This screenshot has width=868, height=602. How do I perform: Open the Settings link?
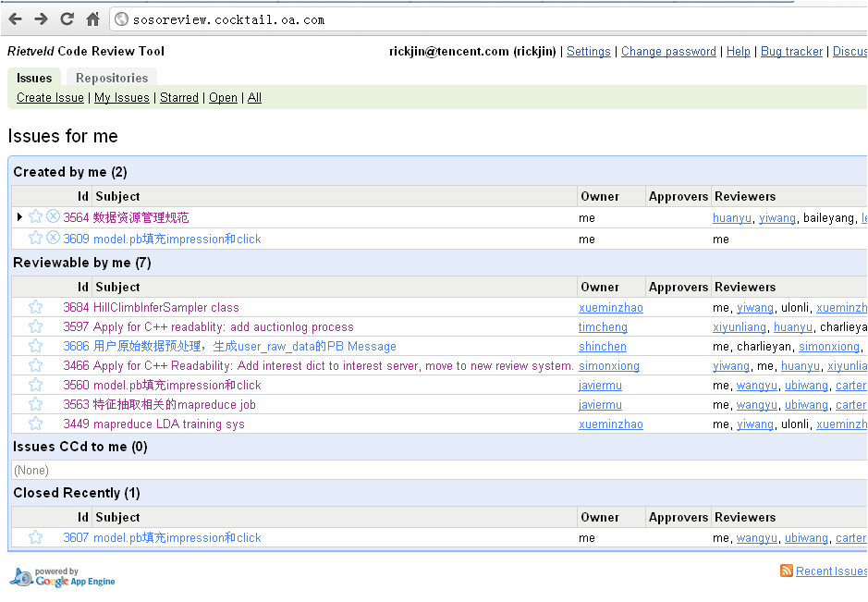(589, 52)
